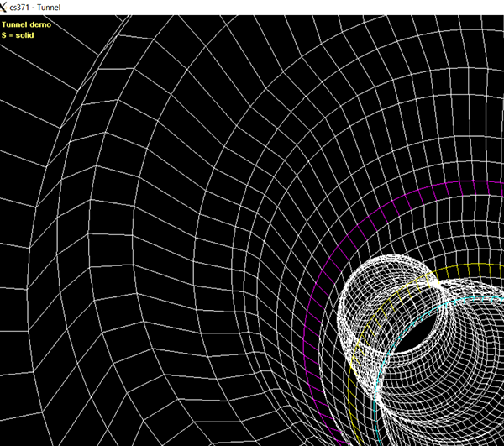Click the 'cs371 - Tunnel' window title text
Screen dimensions: 504x446
click(45, 7)
